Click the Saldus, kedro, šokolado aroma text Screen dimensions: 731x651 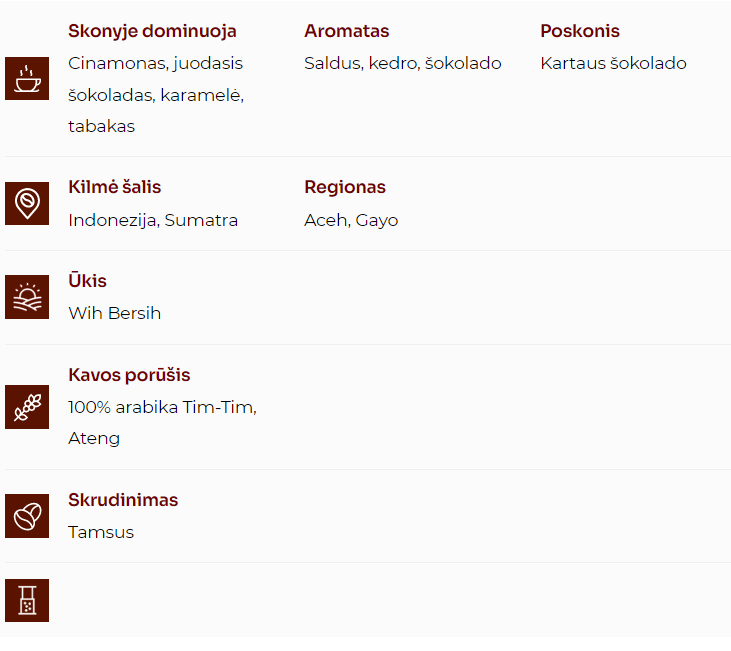(402, 63)
